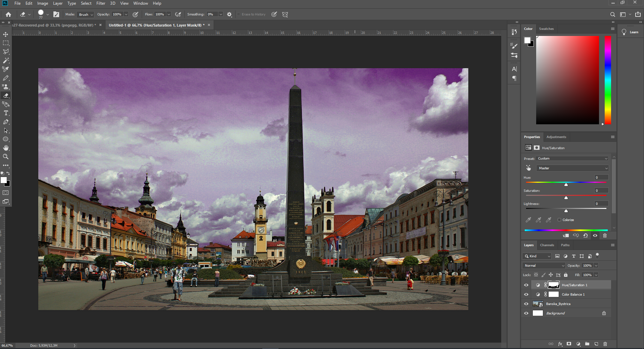The width and height of the screenshot is (644, 349).
Task: Switch to the Swatches tab
Action: [x=546, y=29]
